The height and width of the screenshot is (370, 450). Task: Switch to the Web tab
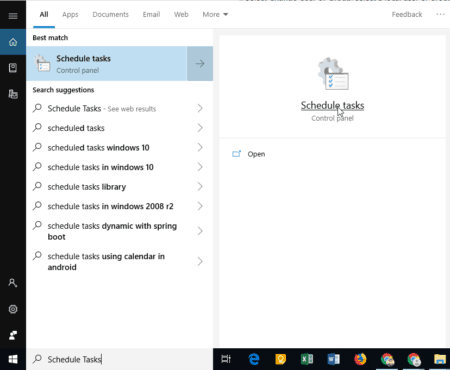[x=181, y=14]
